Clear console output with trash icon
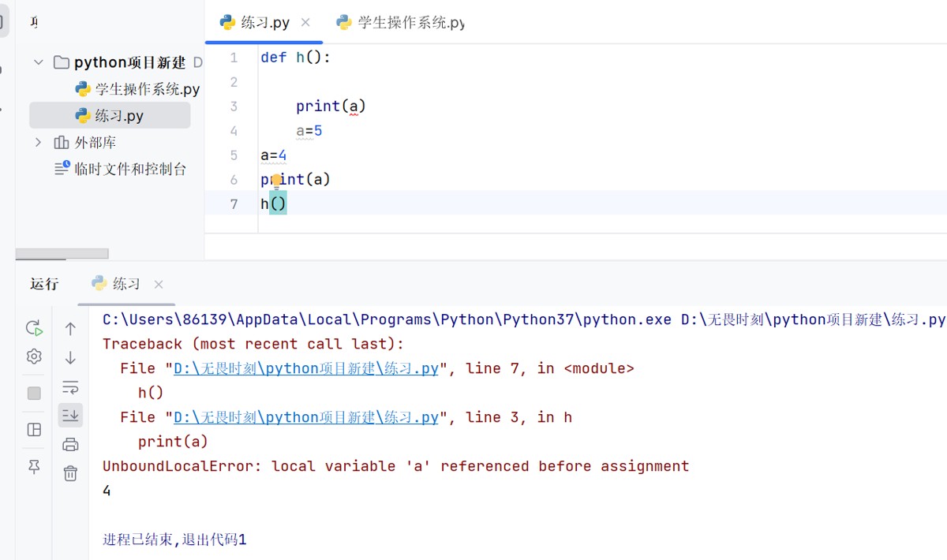 pos(70,473)
